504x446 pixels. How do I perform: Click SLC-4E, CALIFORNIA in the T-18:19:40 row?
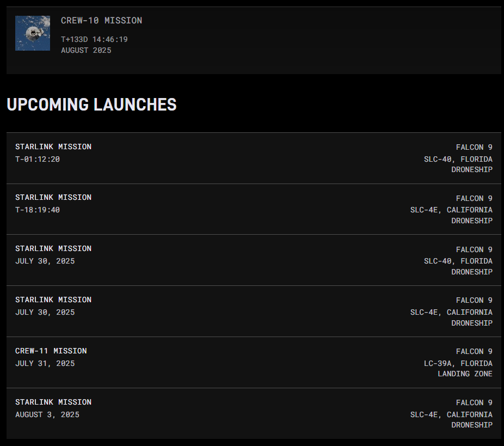451,210
